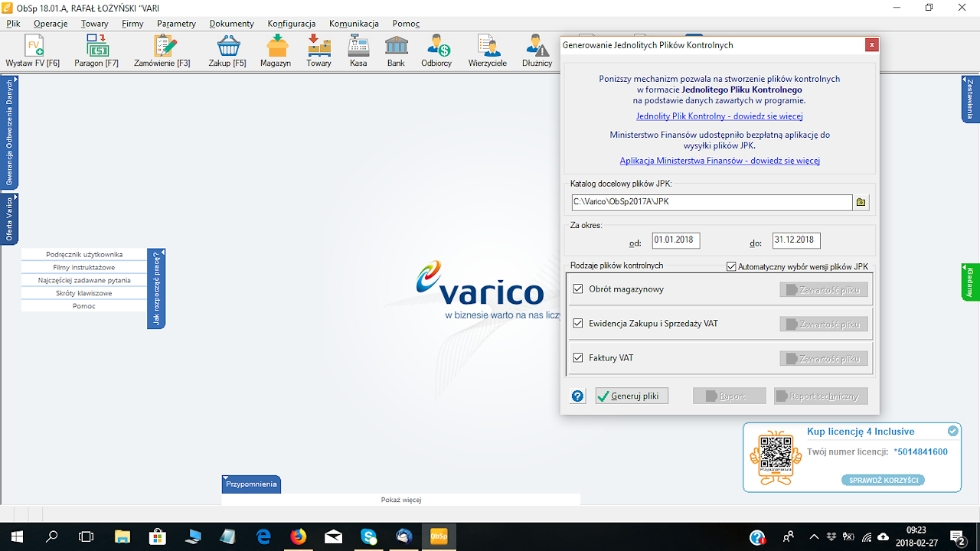
Task: Open Zakup [F5] purchase basket
Action: pos(227,51)
